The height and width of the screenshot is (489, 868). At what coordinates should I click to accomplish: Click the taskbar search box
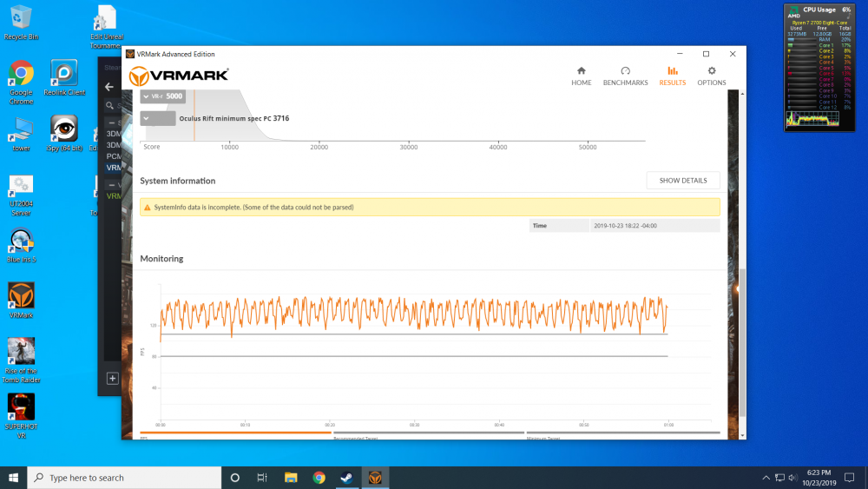(x=124, y=478)
